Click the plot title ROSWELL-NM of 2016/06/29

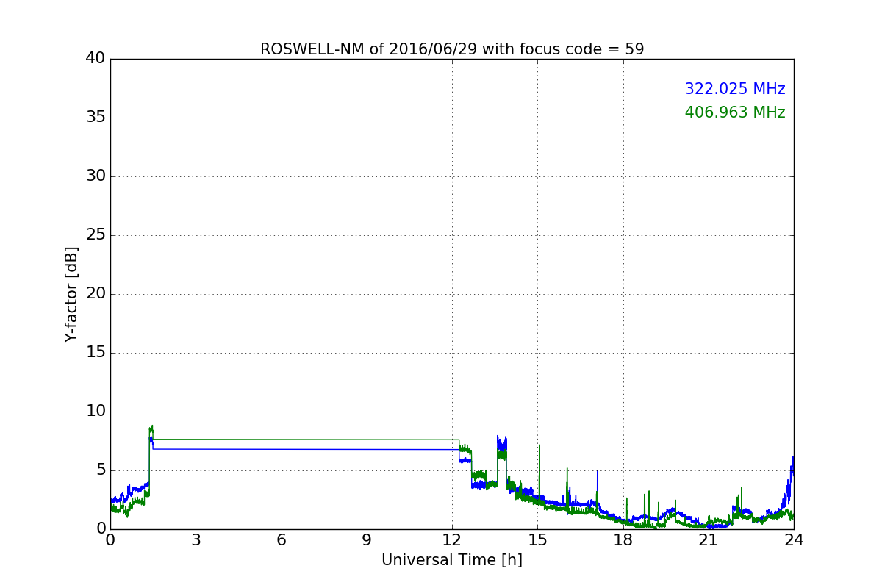(x=452, y=49)
